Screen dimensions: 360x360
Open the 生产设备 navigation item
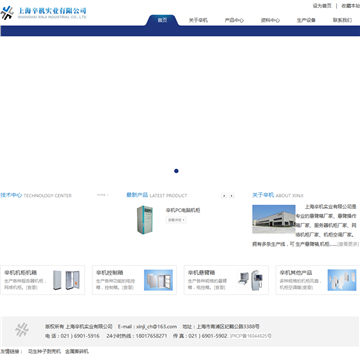306,20
